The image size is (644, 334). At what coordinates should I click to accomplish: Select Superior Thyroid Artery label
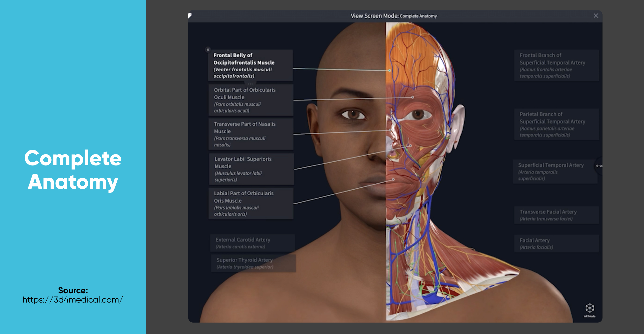(x=253, y=263)
